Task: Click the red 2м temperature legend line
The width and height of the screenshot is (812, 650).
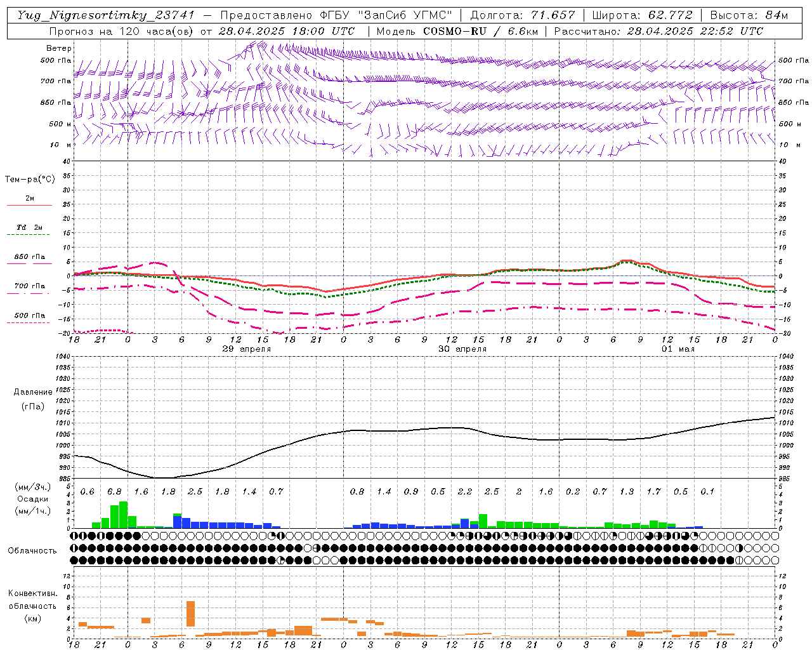Action: pyautogui.click(x=29, y=205)
